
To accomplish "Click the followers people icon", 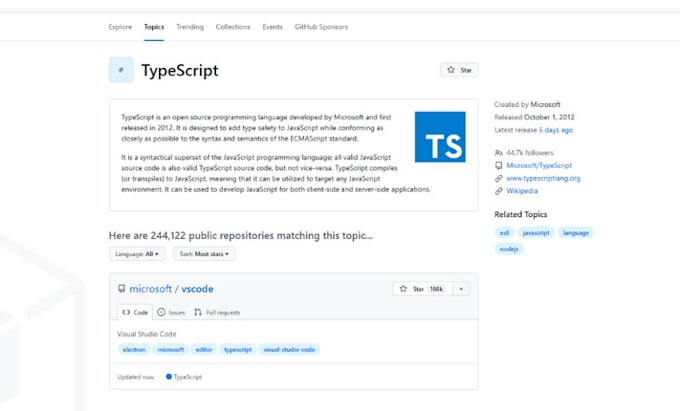I will pyautogui.click(x=499, y=153).
